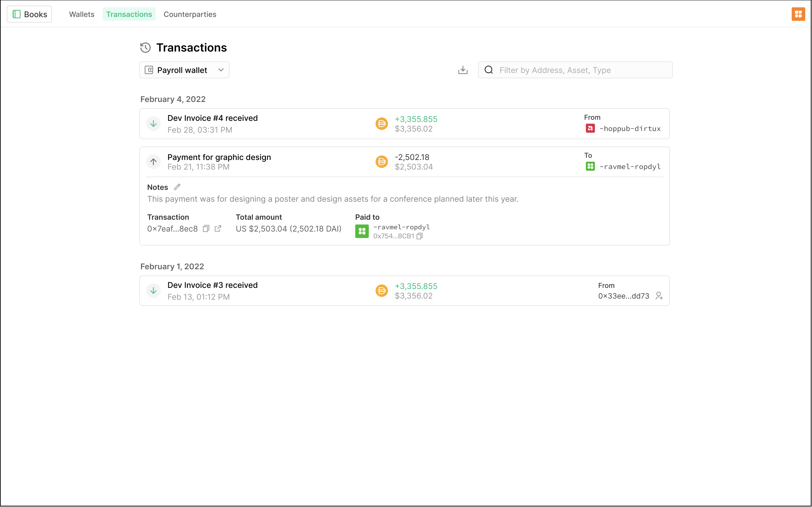Click the history/clock icon next to Transactions

[x=145, y=47]
